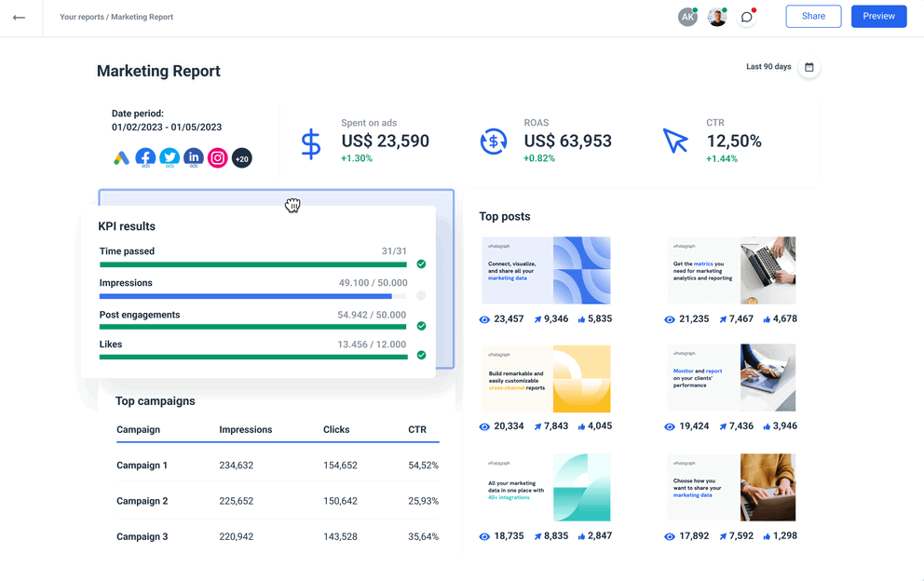Click the Time passed progress bar

[253, 264]
